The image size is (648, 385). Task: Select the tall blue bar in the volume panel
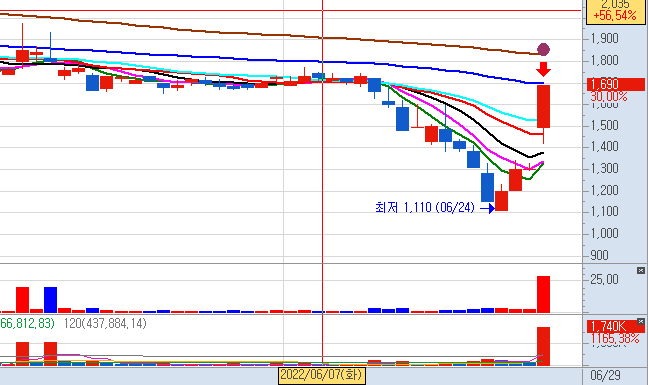pos(50,300)
